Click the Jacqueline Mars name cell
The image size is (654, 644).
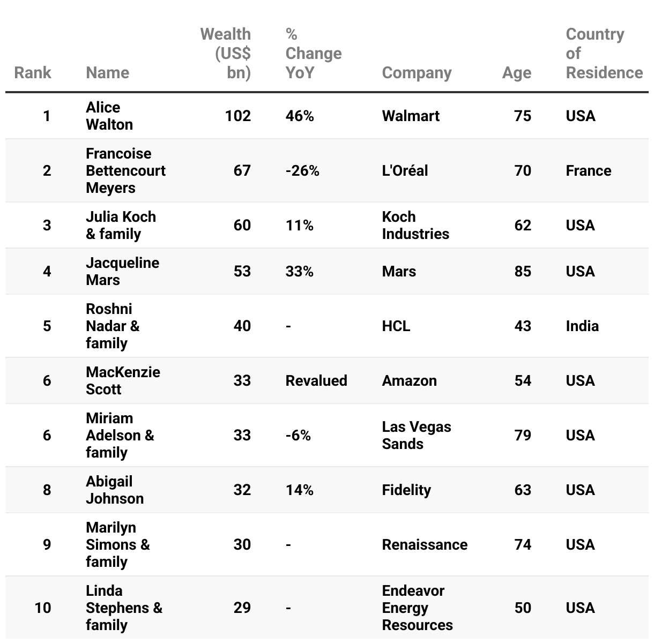point(122,271)
